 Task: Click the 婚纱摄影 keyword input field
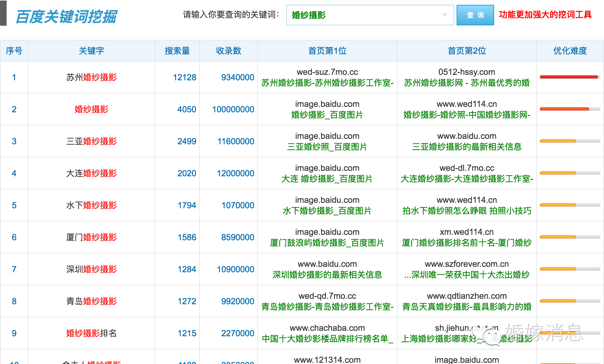[370, 15]
